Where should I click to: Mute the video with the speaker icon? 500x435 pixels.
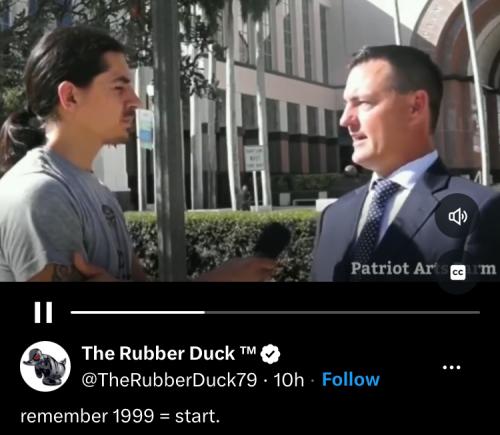click(457, 216)
